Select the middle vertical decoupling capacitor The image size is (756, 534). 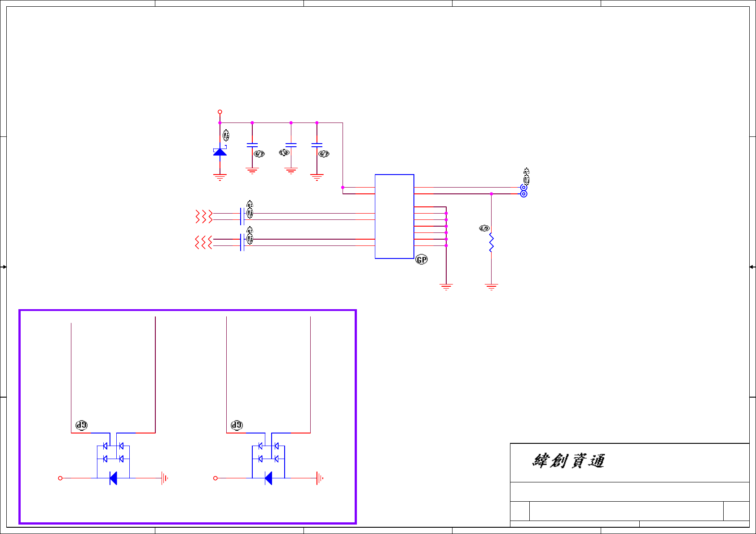click(291, 145)
